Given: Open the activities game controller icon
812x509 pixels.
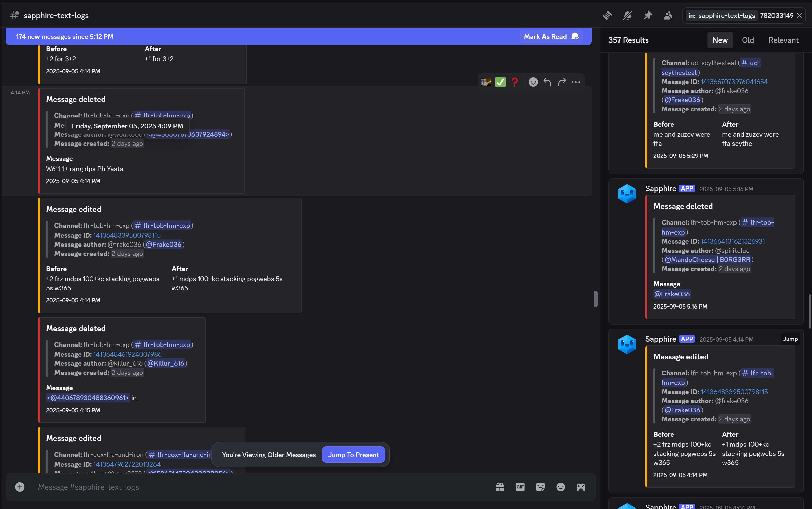Looking at the screenshot, I should click(581, 487).
